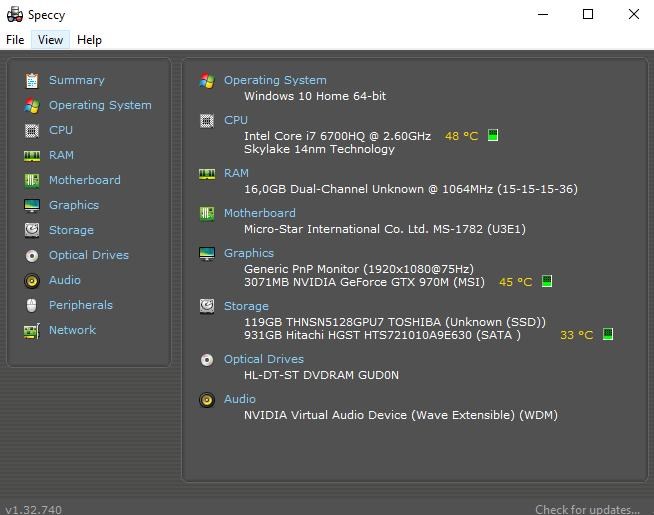The height and width of the screenshot is (515, 654).
Task: Select Network in the sidebar list
Action: [72, 330]
